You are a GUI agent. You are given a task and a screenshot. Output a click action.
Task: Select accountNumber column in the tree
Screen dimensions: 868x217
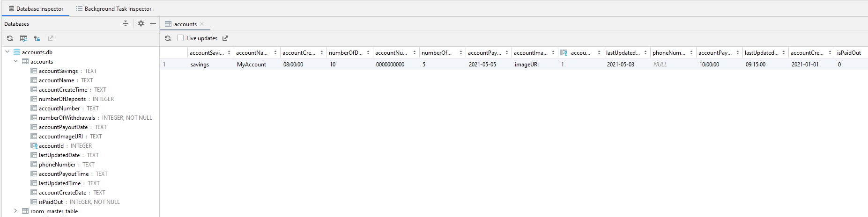click(59, 108)
